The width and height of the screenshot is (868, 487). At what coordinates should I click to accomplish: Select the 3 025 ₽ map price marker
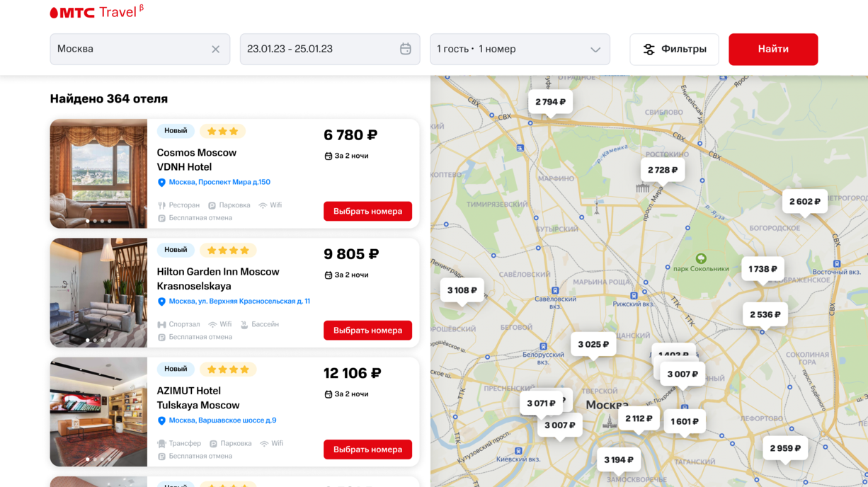pyautogui.click(x=593, y=345)
